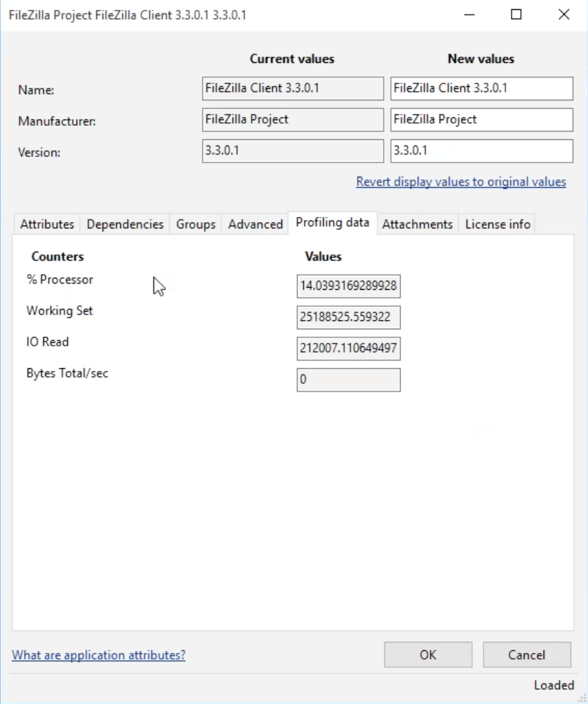
Task: Maximize the FileZilla attributes window
Action: pyautogui.click(x=516, y=15)
